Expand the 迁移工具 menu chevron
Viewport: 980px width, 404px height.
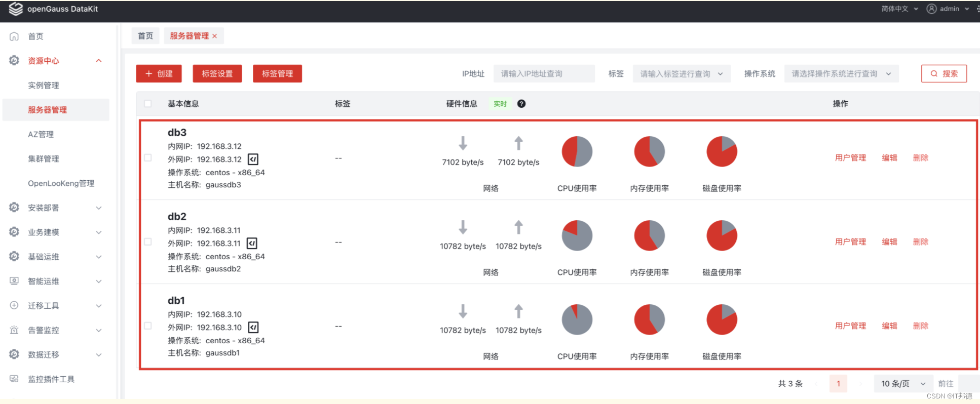click(x=99, y=306)
